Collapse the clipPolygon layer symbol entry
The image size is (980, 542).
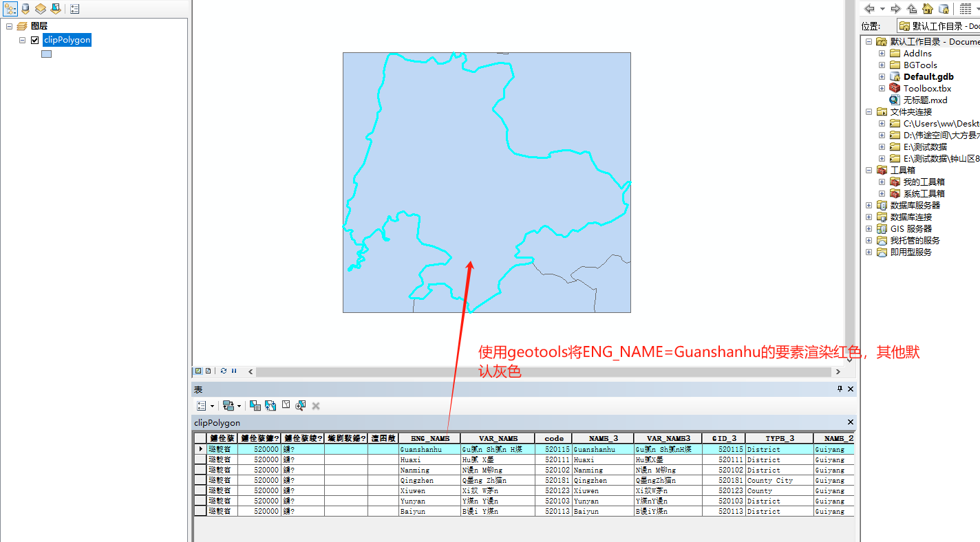[x=21, y=39]
